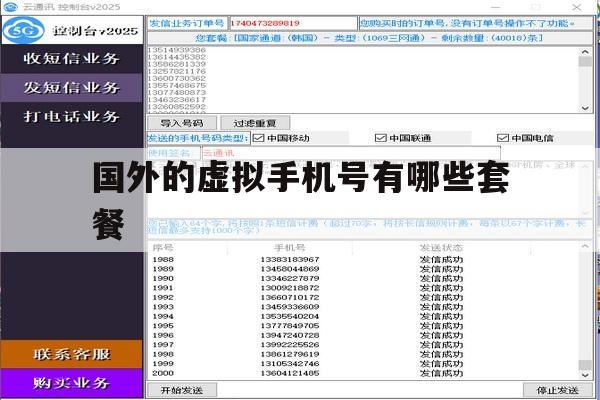Select row 1994 in the results table
Viewport: 600px width, 400px height.
tap(364, 317)
